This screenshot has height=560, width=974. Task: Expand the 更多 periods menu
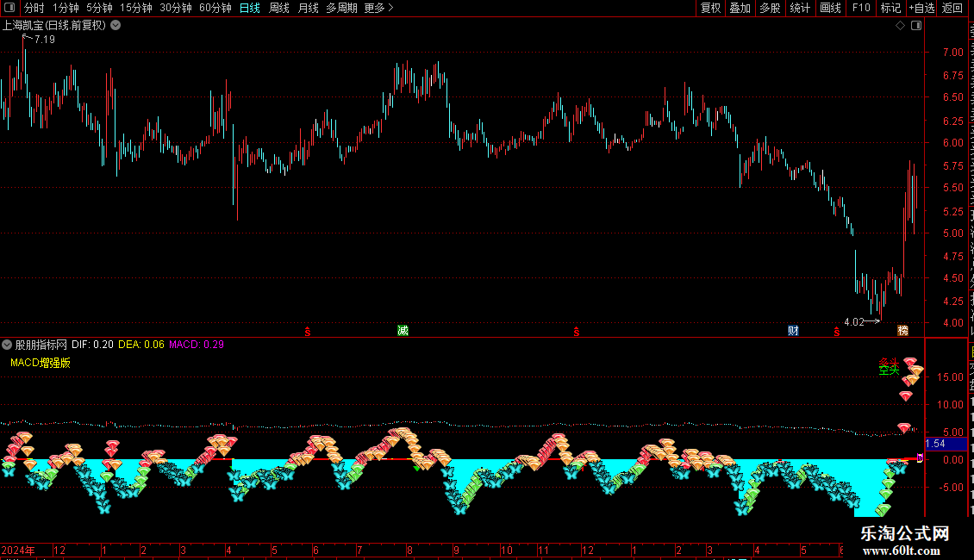pos(378,8)
